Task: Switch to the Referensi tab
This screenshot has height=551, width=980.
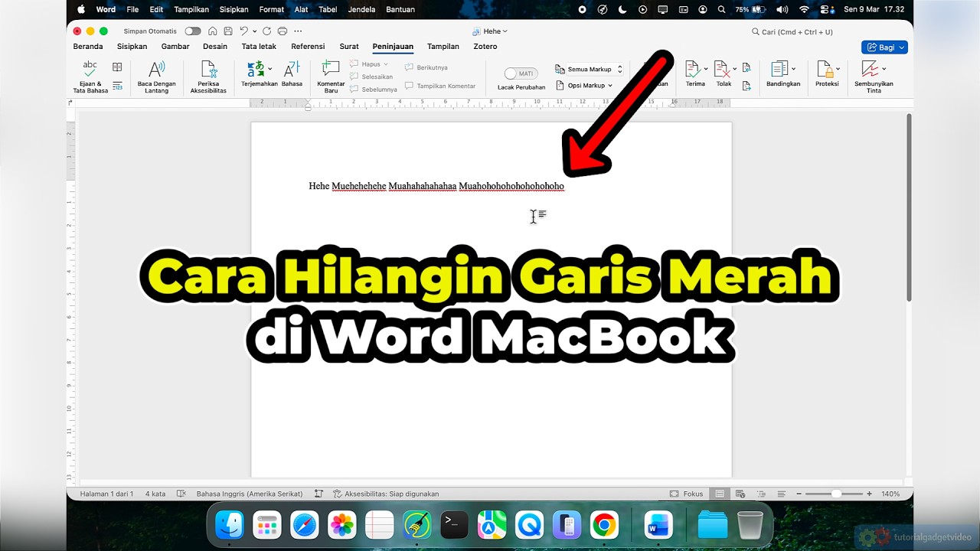Action: (308, 47)
